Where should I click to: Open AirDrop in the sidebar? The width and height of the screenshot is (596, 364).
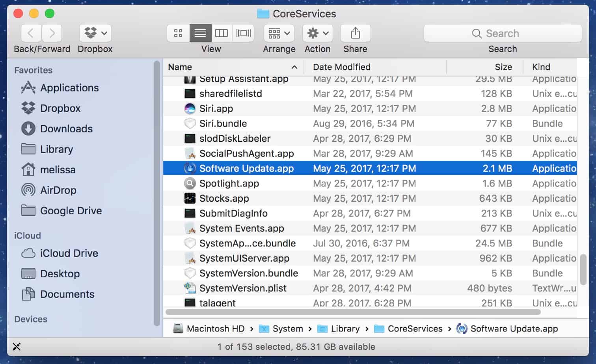click(48, 190)
